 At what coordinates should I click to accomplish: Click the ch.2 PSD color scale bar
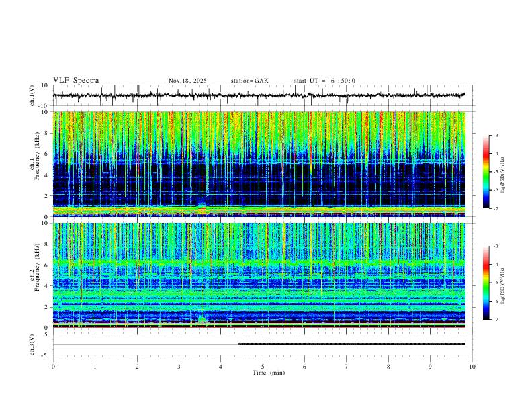tap(486, 283)
